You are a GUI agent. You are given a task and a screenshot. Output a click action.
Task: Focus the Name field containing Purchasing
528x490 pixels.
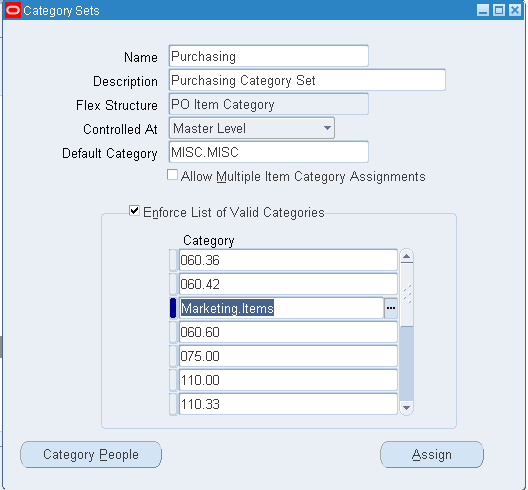tap(269, 56)
